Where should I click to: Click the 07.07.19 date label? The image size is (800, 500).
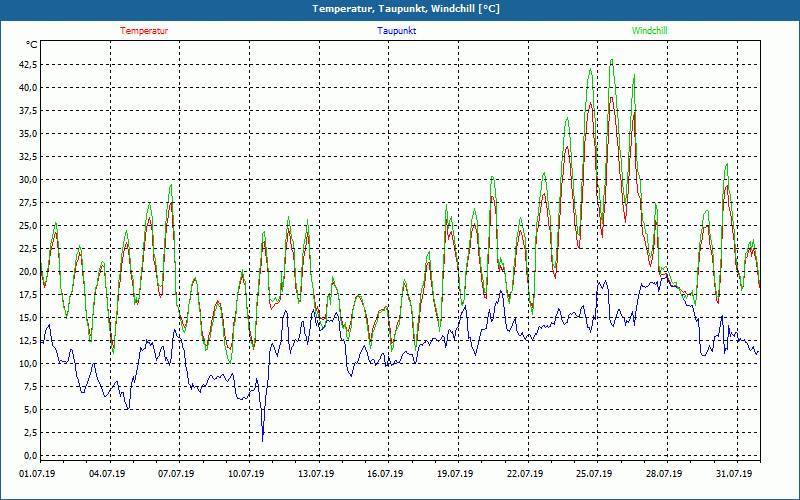tap(176, 473)
